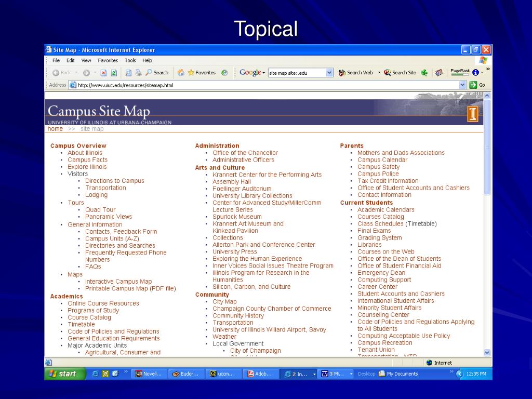Click the Print Preview toolbar icon
The width and height of the screenshot is (532, 399).
(128, 73)
